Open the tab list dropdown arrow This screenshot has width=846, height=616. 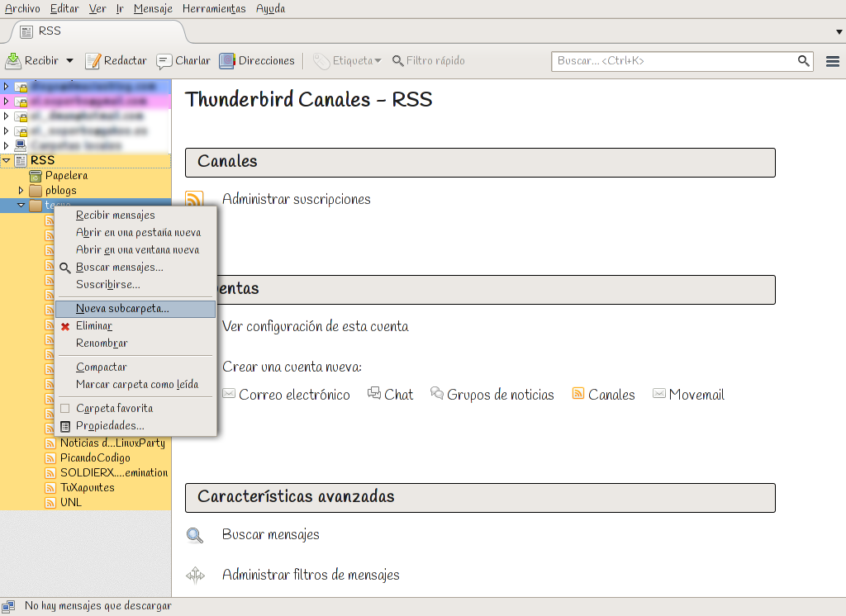point(839,32)
